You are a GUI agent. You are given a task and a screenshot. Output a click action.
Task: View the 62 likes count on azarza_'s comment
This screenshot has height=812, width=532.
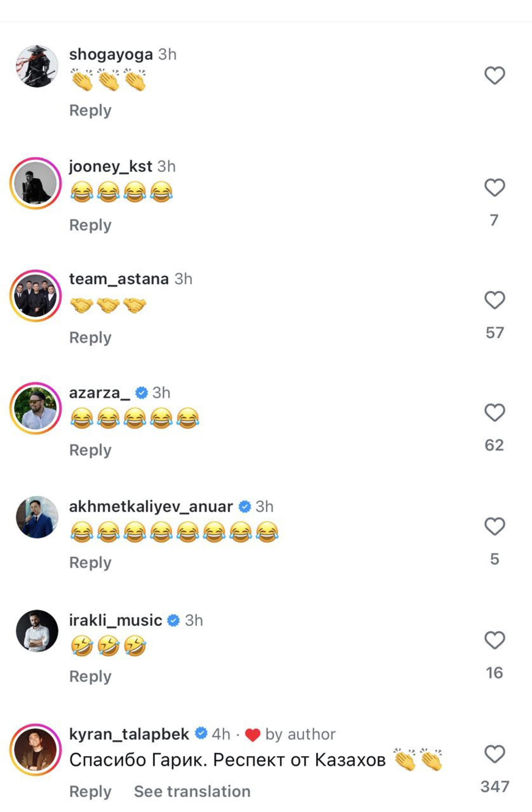tap(494, 445)
